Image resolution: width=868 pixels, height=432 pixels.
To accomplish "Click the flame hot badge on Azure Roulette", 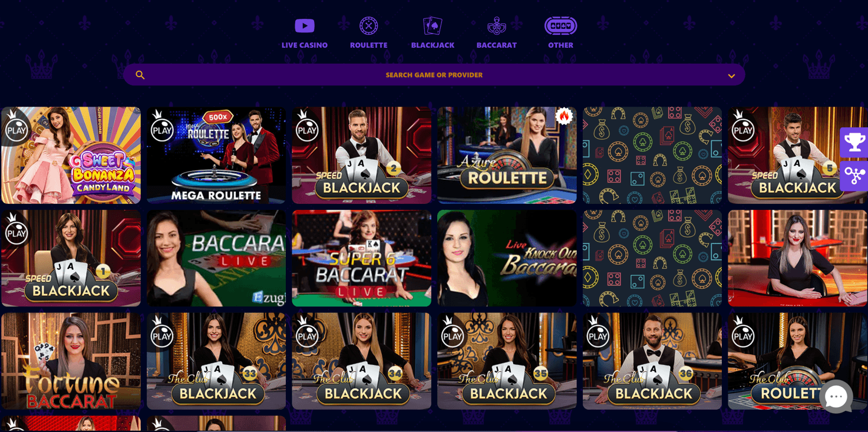I will [564, 116].
